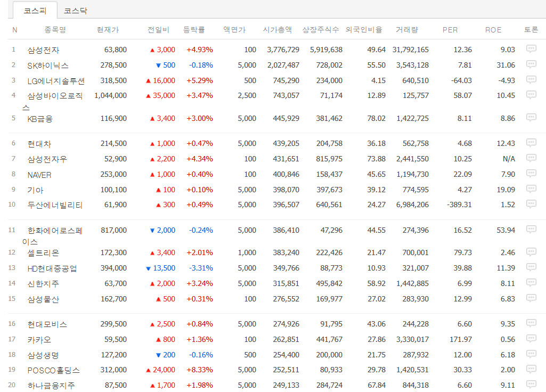This screenshot has width=546, height=392.
Task: Open the LG에너지솔루션 stock link
Action: coord(56,81)
